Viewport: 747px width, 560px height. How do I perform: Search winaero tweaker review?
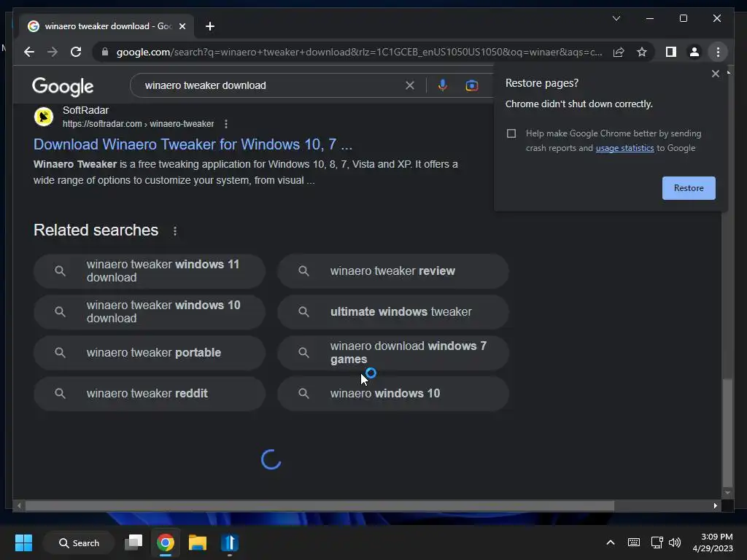coord(393,271)
